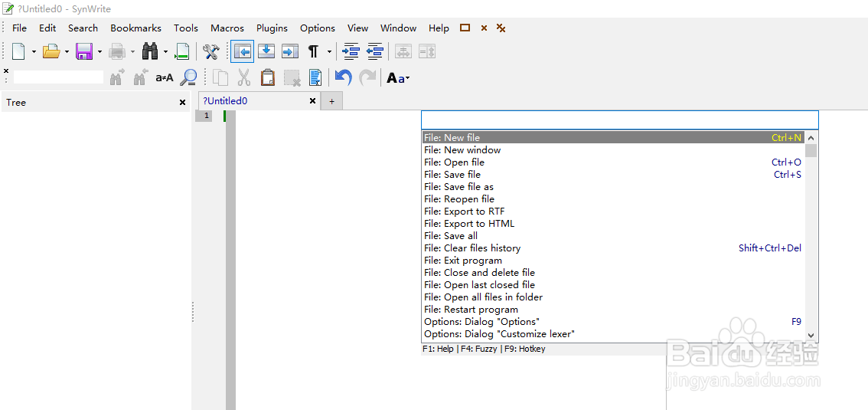Expand the Open file dropdown arrow
Screen dimensions: 868x410
coord(67,52)
